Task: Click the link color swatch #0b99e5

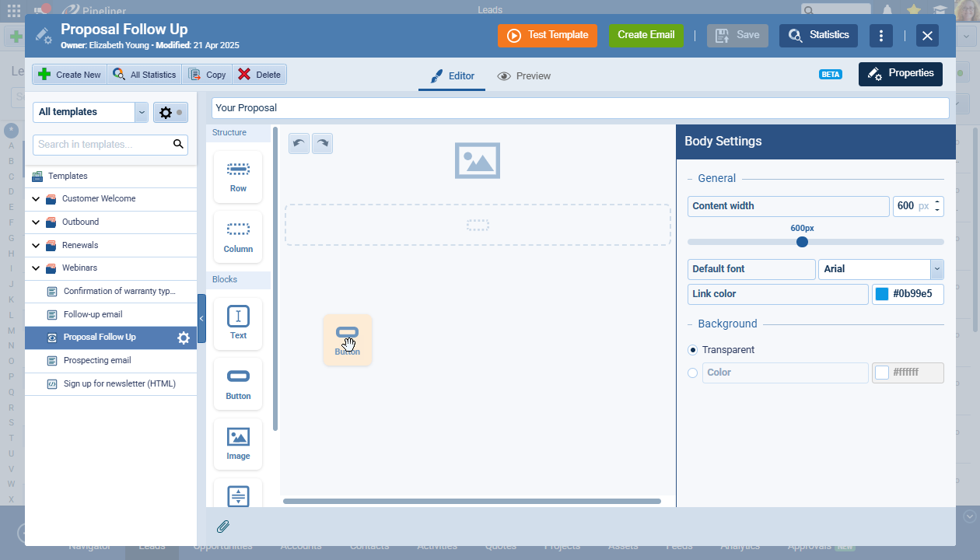Action: [882, 294]
